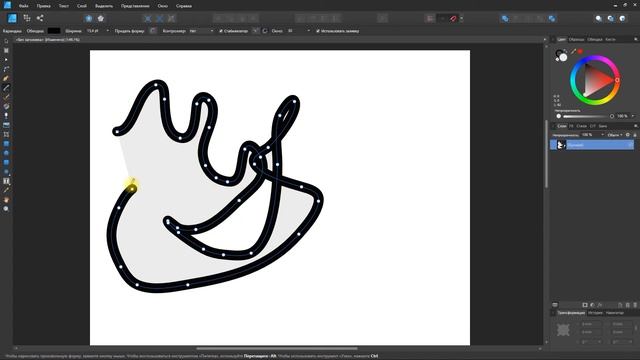Open the Контроллер dropdown
The width and height of the screenshot is (640, 360).
[x=211, y=31]
